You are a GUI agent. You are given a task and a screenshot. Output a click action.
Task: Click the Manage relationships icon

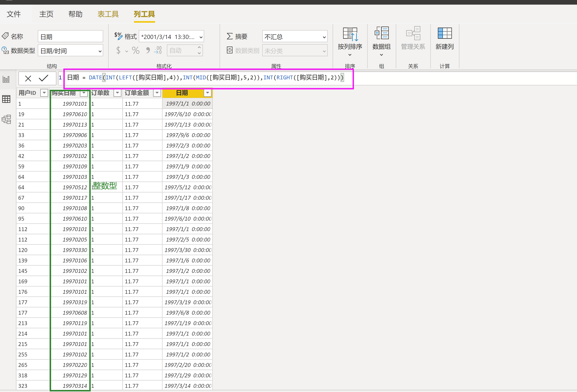pos(413,33)
